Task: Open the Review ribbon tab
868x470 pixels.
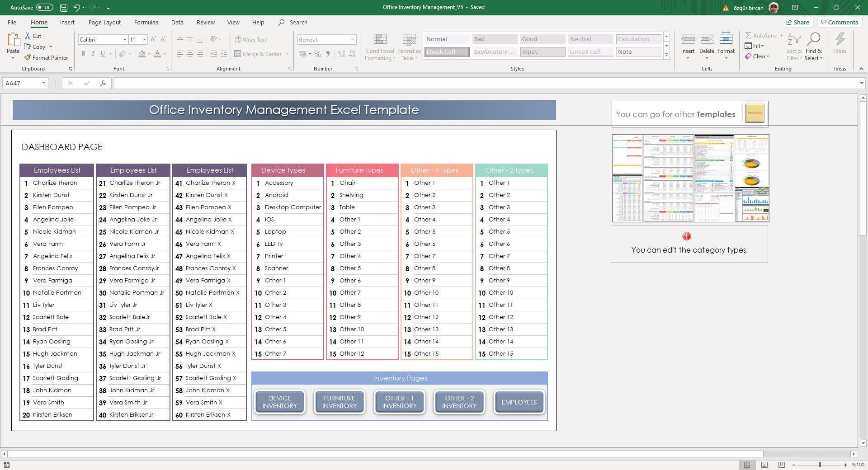Action: [x=205, y=22]
